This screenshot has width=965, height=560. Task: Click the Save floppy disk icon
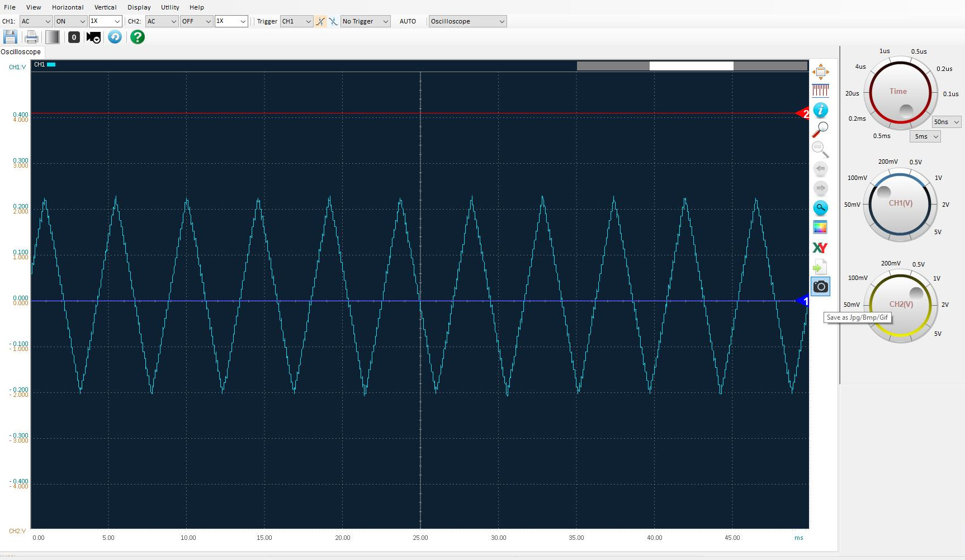pos(10,37)
